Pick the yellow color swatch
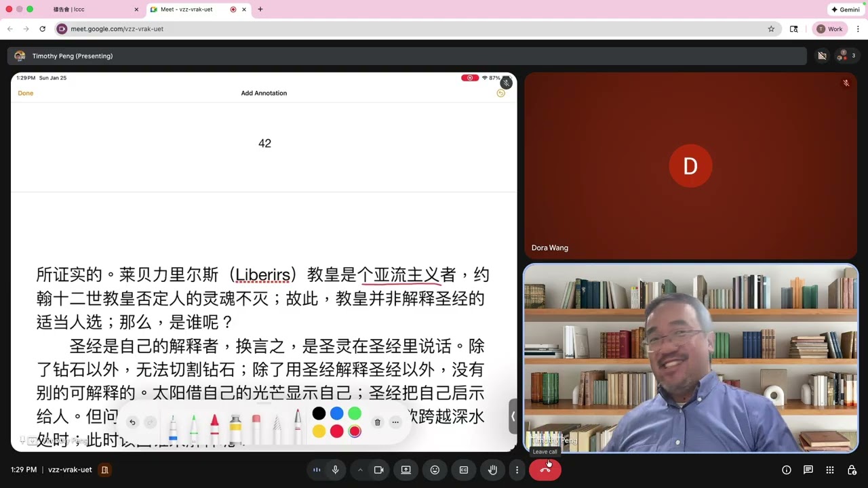Viewport: 868px width, 488px height. coord(319,432)
